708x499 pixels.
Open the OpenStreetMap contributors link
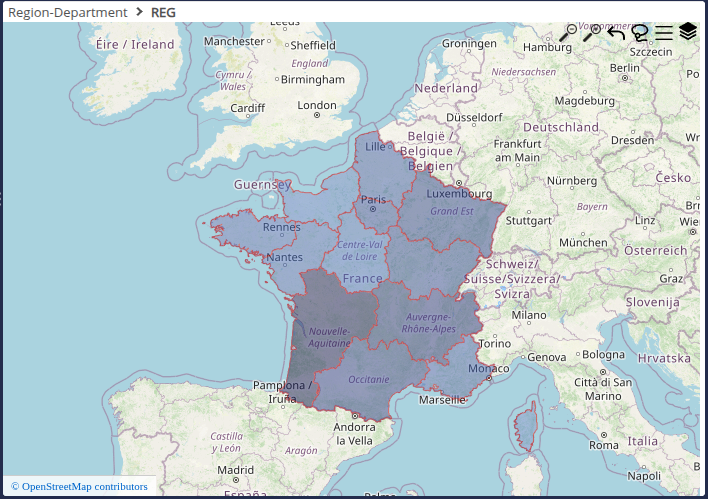pyautogui.click(x=79, y=487)
